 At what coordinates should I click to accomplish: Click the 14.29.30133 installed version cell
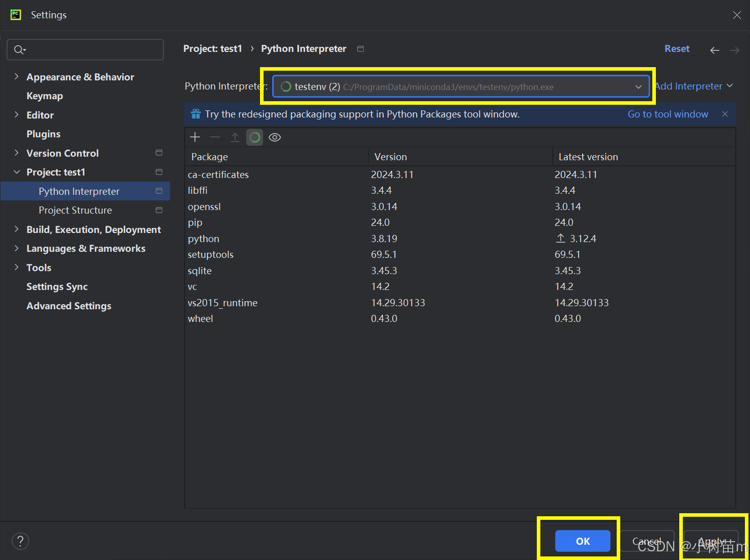click(398, 303)
